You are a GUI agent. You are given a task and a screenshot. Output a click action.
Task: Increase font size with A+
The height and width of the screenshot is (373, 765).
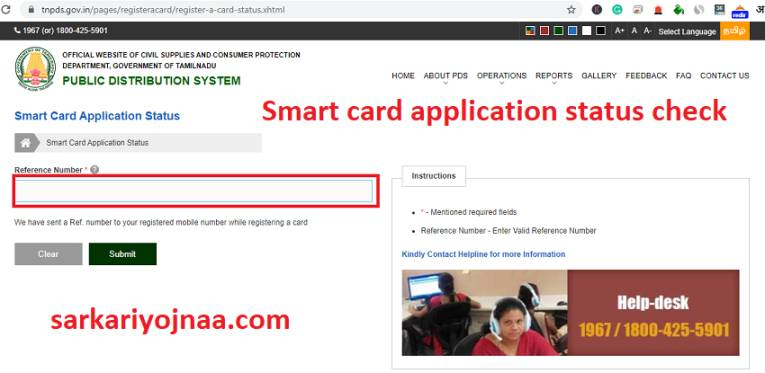(619, 31)
